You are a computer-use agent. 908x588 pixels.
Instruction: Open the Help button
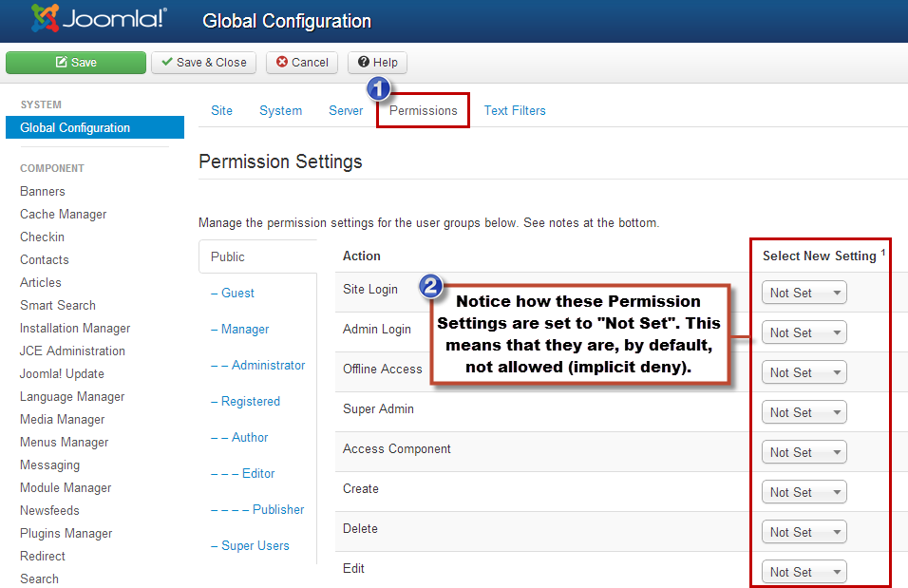point(378,63)
